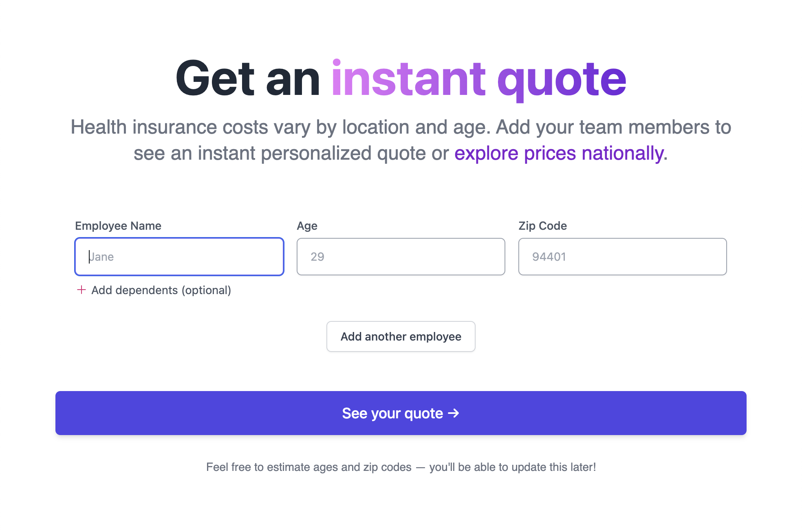
Task: Click the Zip Code field showing 94401
Action: (622, 257)
